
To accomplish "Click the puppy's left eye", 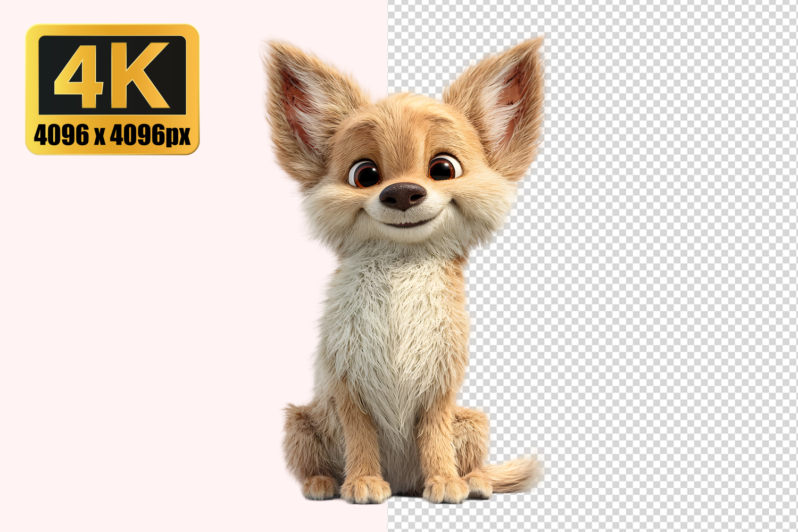I will [x=364, y=173].
